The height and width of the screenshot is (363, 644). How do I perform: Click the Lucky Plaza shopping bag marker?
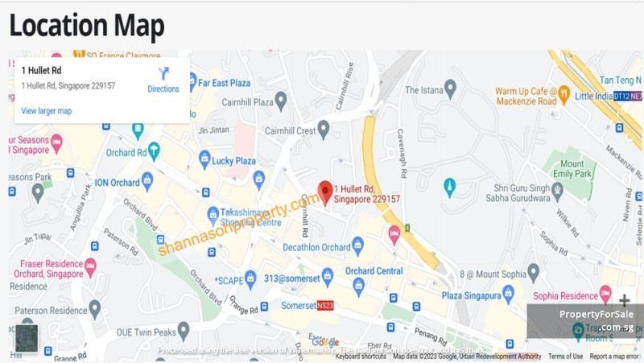click(204, 159)
